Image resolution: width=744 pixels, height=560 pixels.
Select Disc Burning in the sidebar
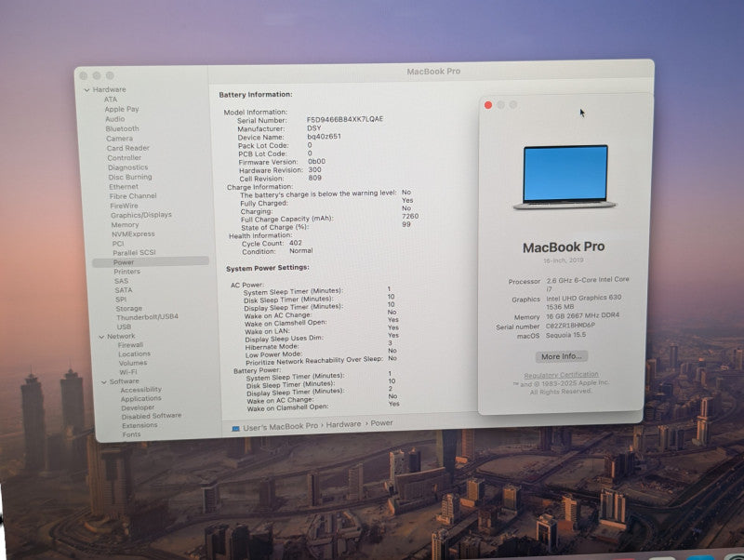[x=130, y=177]
